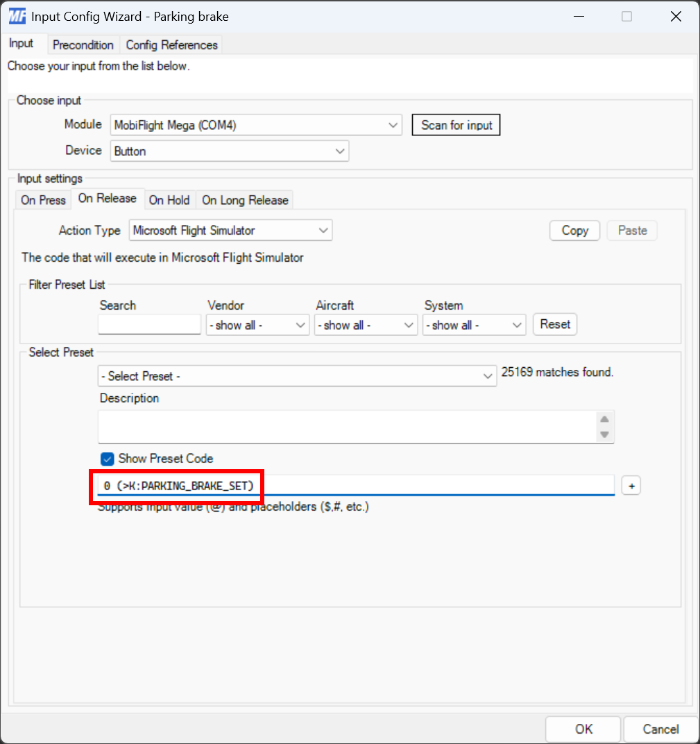Click the Search filter input field
The width and height of the screenshot is (700, 744).
[149, 325]
